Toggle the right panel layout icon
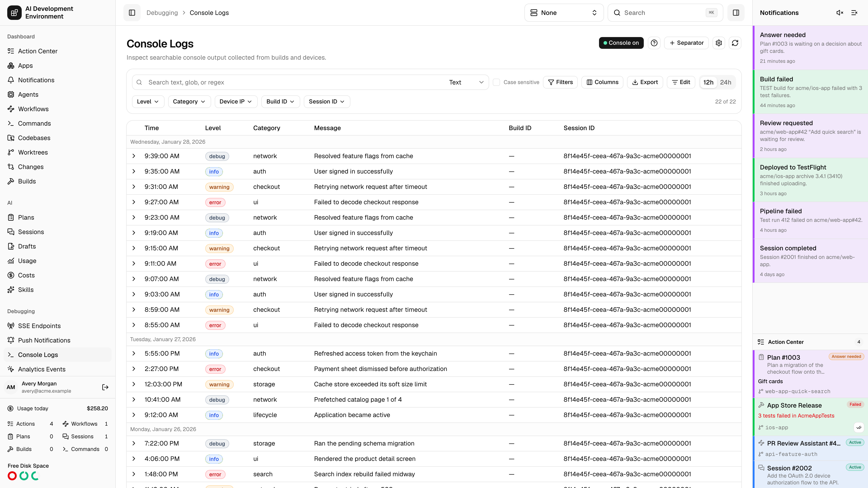The height and width of the screenshot is (488, 868). [x=736, y=13]
